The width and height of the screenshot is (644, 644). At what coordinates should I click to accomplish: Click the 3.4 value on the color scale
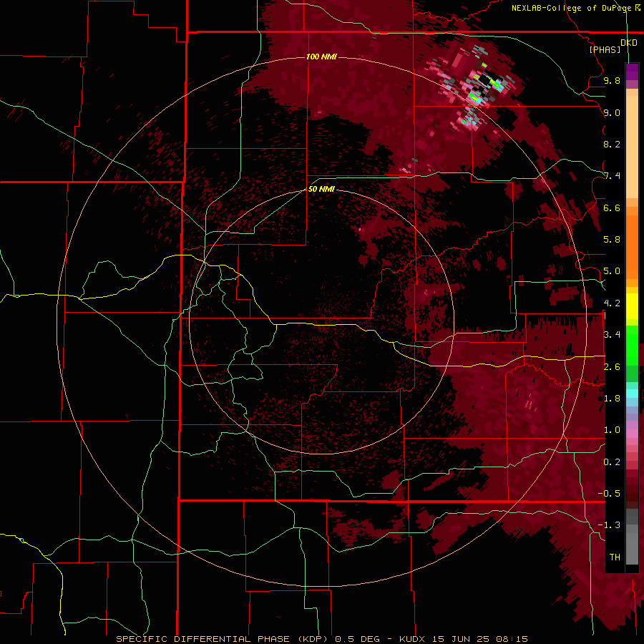point(612,335)
